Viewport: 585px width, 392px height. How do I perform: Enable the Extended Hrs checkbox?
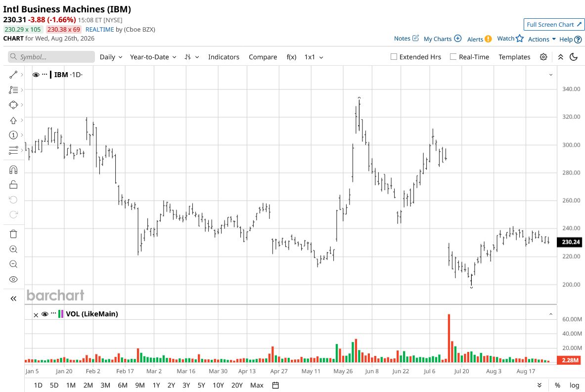(394, 57)
